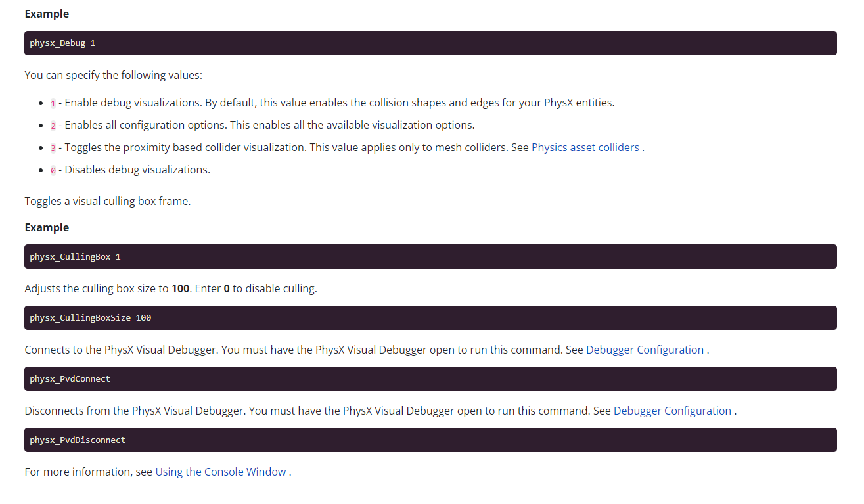The height and width of the screenshot is (504, 864).
Task: Click the bold 100 value text
Action: point(179,288)
